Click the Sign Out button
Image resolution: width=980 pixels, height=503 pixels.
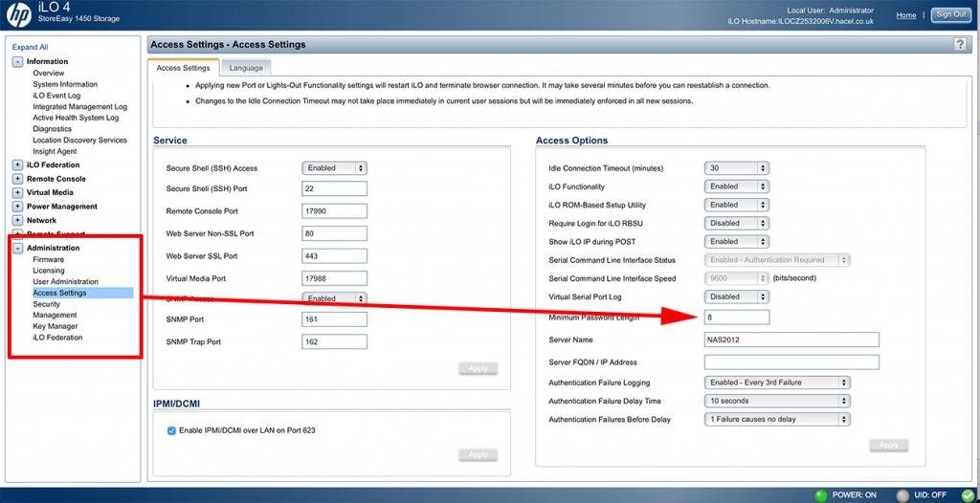coord(950,15)
